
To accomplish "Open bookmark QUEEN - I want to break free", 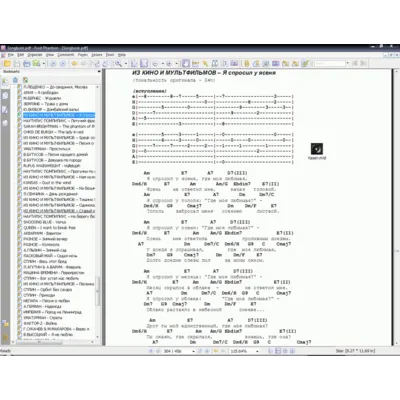I will [x=49, y=228].
